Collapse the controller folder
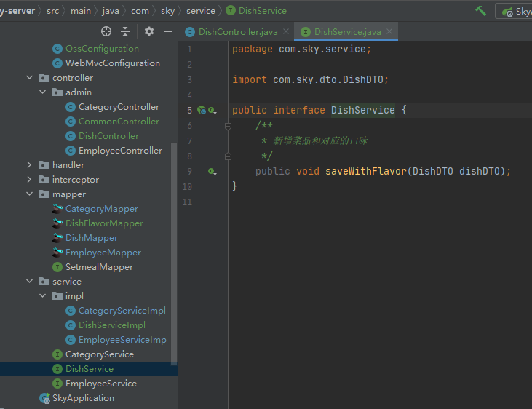Screen dimensions: 532x409 [29, 78]
